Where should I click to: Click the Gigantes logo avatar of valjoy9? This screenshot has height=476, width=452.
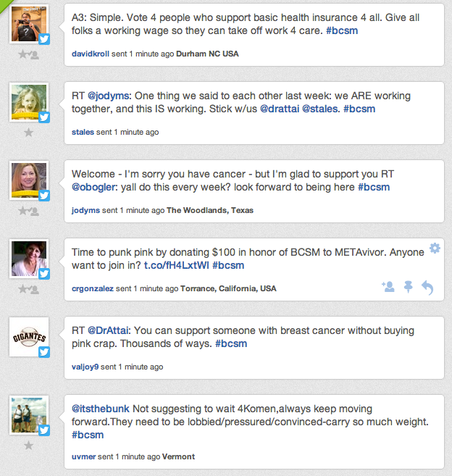click(x=30, y=337)
